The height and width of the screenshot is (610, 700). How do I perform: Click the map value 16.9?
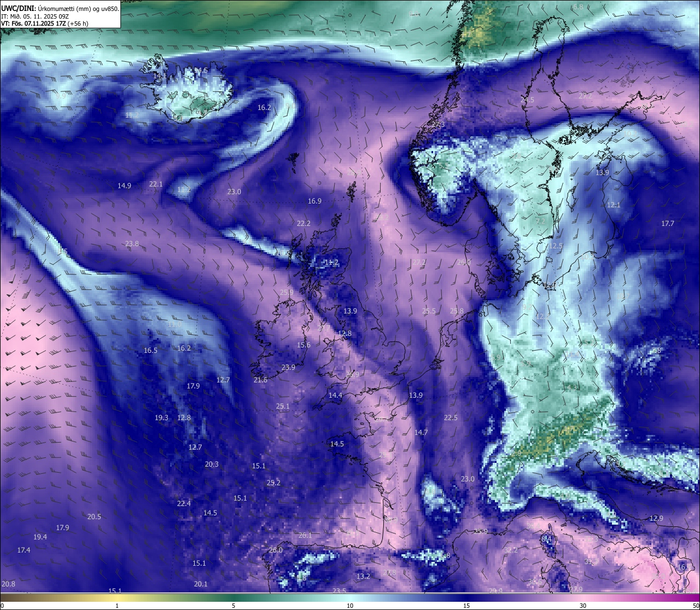pyautogui.click(x=314, y=201)
